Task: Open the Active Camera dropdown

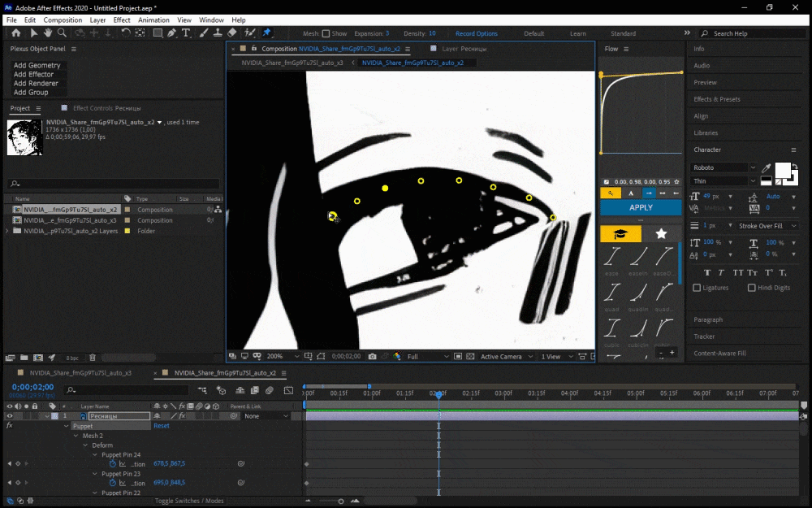Action: pos(507,357)
